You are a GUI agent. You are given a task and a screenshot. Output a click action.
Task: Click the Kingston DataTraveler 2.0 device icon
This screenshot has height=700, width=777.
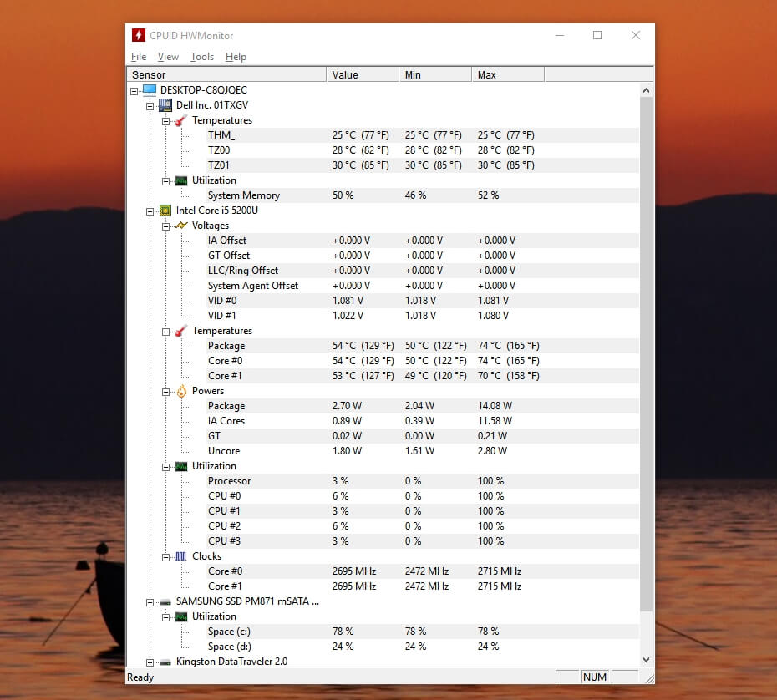(165, 662)
